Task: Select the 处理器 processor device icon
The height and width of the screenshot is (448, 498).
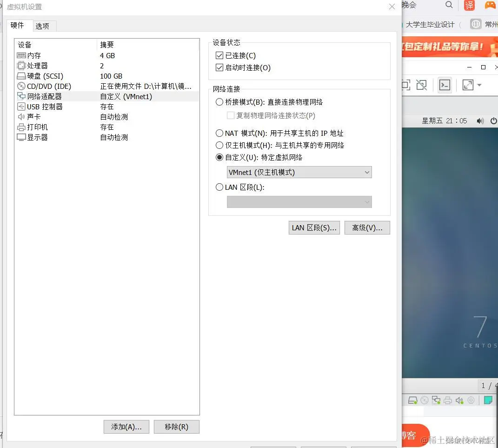Action: [21, 66]
